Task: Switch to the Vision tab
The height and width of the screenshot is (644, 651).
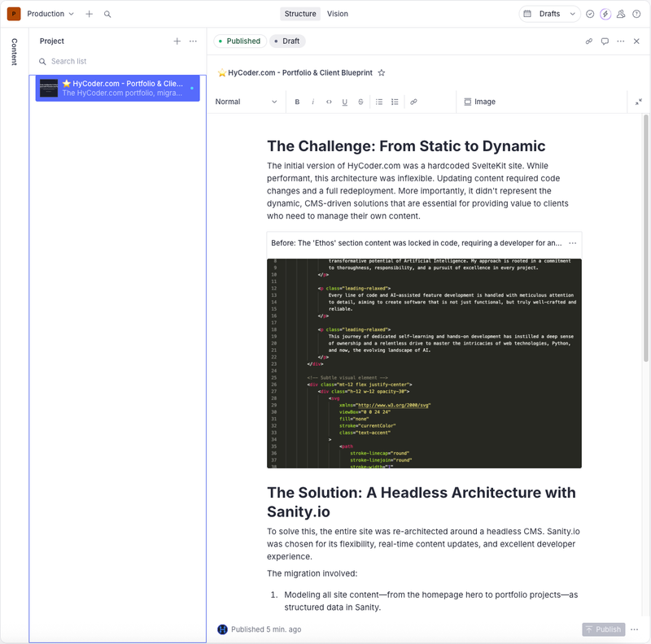Action: (x=338, y=14)
